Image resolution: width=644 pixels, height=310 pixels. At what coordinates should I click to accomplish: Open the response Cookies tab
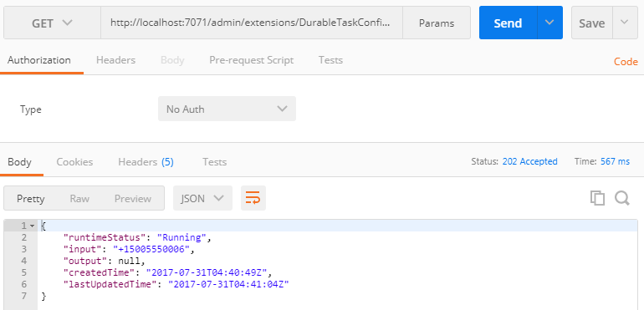click(74, 162)
